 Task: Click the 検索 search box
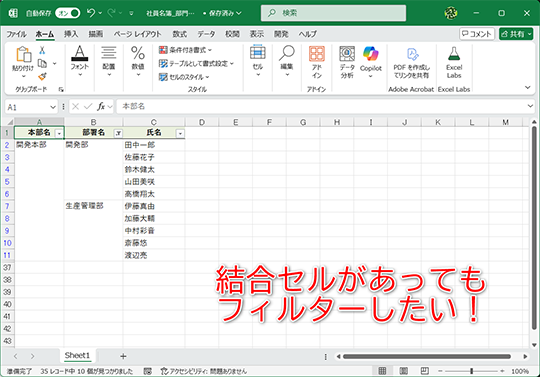click(x=333, y=13)
